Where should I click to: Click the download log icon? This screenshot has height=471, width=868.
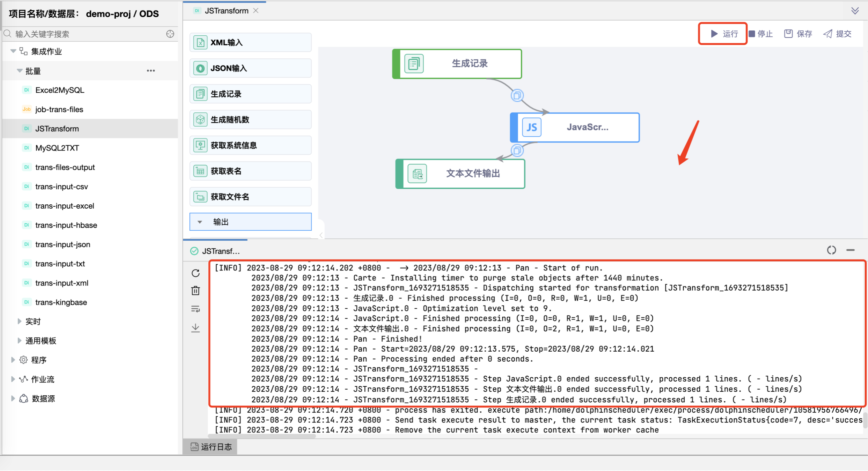[x=195, y=328]
